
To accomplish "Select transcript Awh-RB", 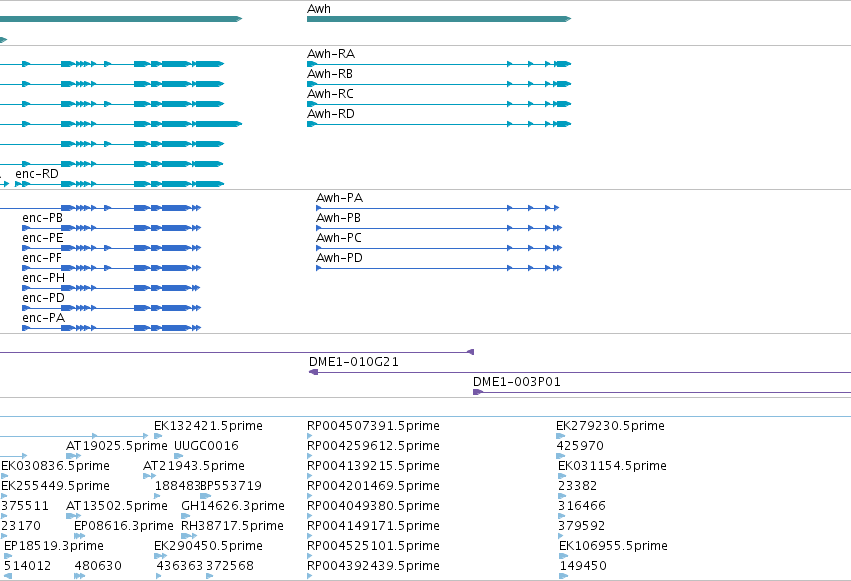I will [x=439, y=84].
